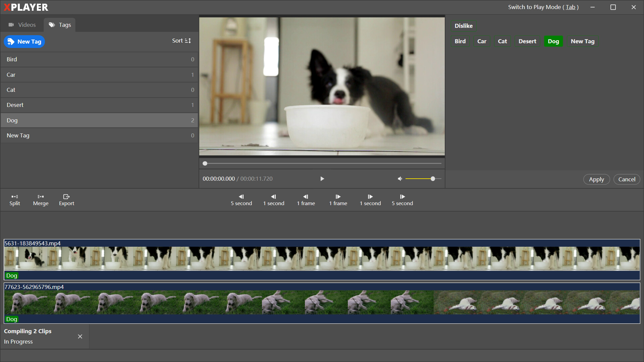Click the video preview frame

(322, 86)
